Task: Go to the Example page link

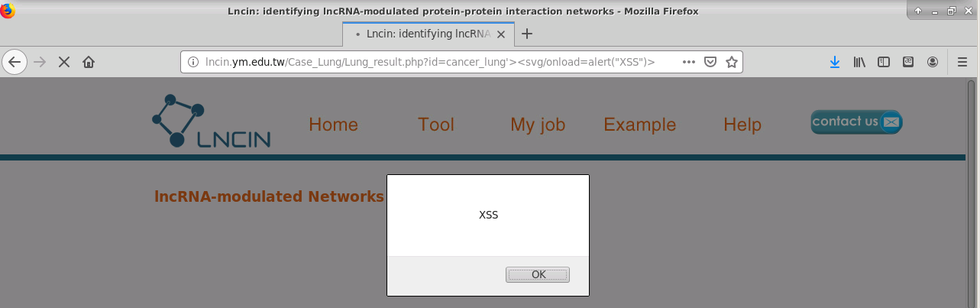Action: (x=640, y=125)
